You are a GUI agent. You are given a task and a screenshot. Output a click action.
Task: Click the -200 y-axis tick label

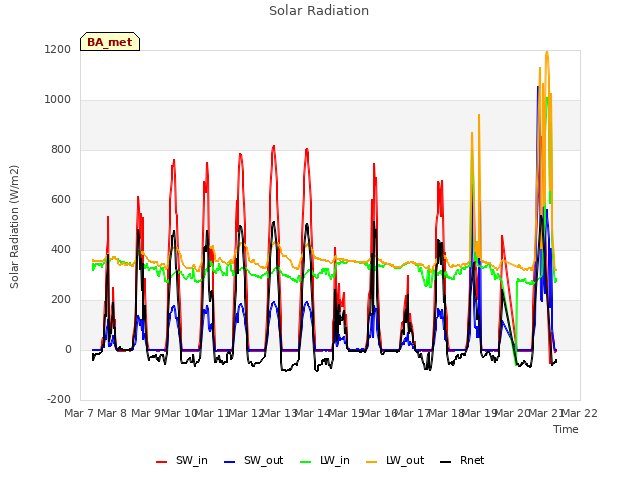click(59, 400)
